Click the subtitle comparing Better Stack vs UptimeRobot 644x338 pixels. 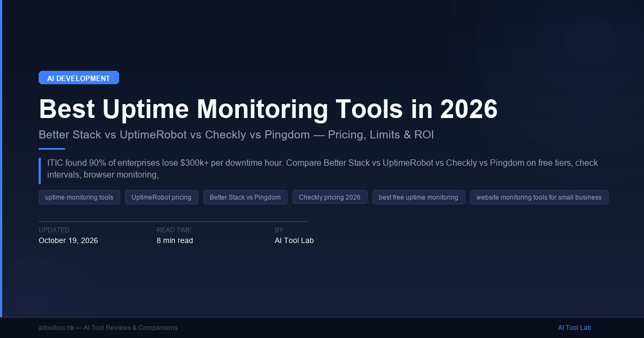[236, 135]
